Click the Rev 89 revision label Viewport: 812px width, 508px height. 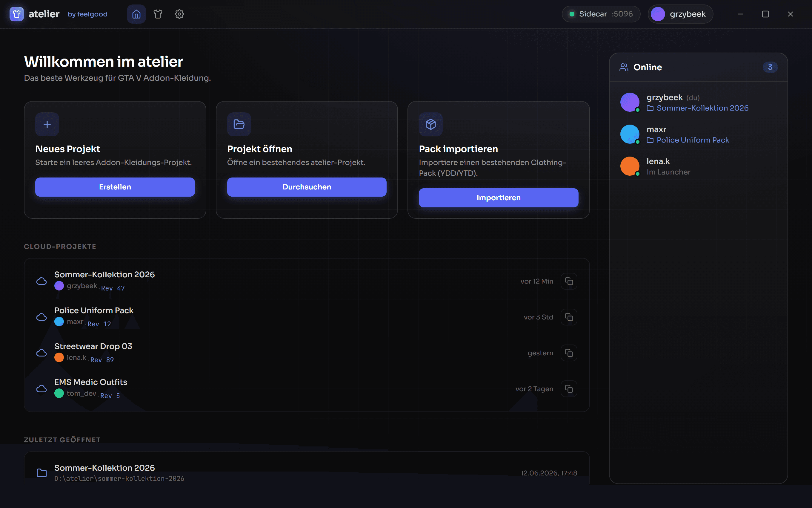tap(102, 360)
